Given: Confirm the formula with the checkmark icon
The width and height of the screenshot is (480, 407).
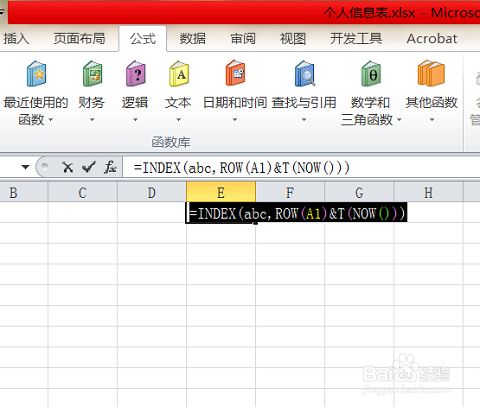Looking at the screenshot, I should 89,167.
